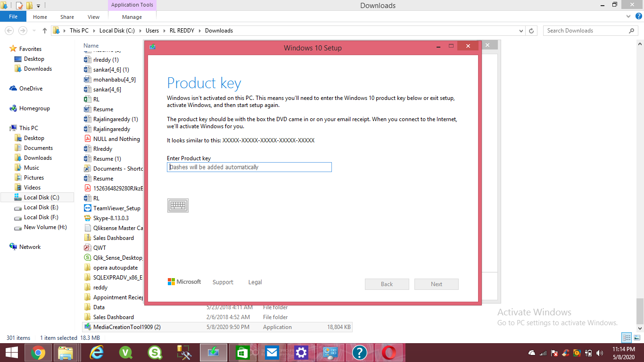Screen dimensions: 644x362
Task: Click OneDrive cloud tray icon
Action: 532,353
